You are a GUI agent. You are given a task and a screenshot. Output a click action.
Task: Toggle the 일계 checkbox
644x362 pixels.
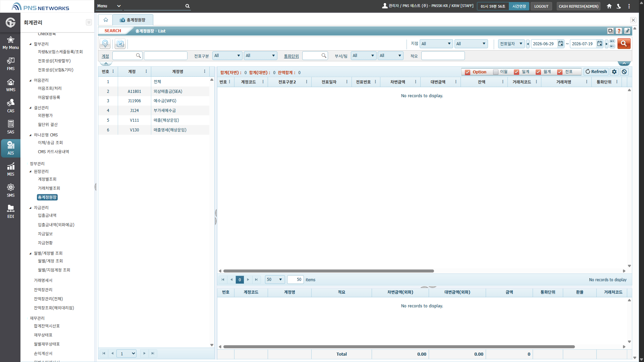click(517, 72)
